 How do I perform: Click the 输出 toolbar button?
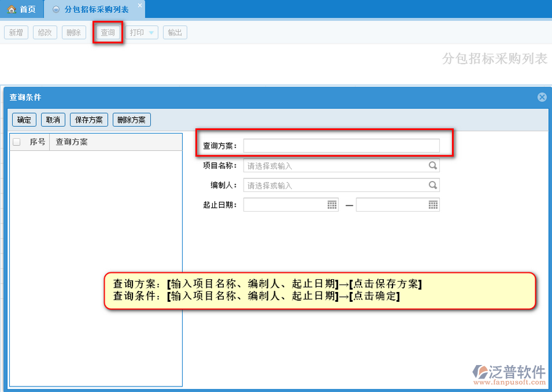[175, 33]
